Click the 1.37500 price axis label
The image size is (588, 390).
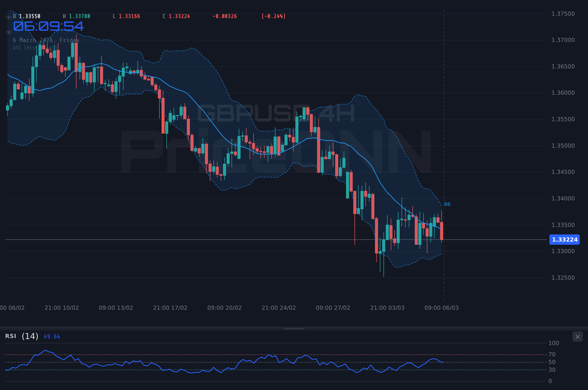pos(563,14)
